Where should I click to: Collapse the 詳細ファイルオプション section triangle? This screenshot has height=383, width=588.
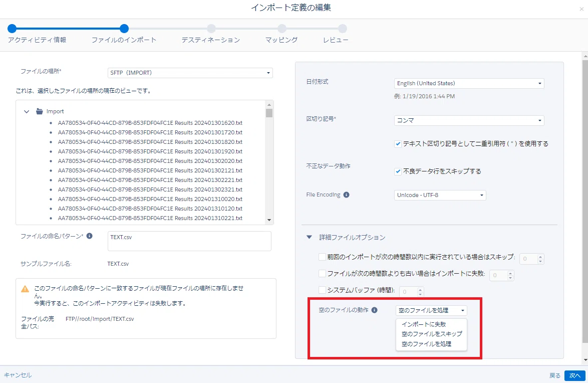(309, 237)
